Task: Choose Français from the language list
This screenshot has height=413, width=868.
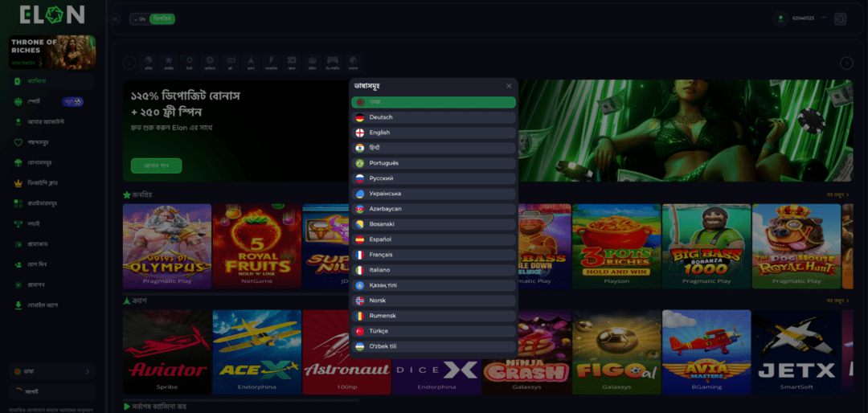Action: pyautogui.click(x=433, y=255)
